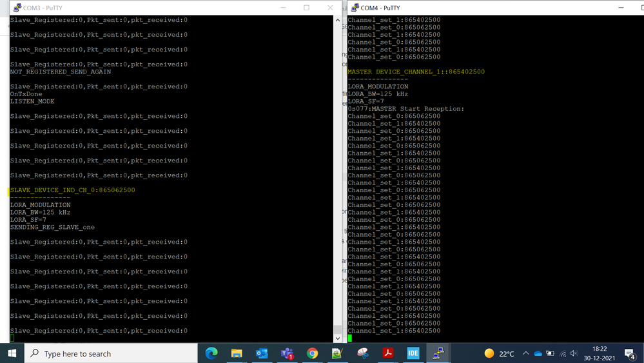The image size is (644, 363).
Task: Click the cursor in COM3 terminal
Action: (12, 338)
